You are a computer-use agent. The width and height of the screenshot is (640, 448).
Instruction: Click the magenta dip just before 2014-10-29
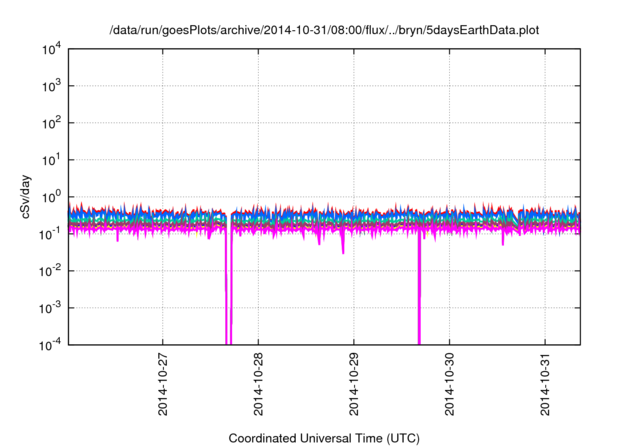point(343,243)
